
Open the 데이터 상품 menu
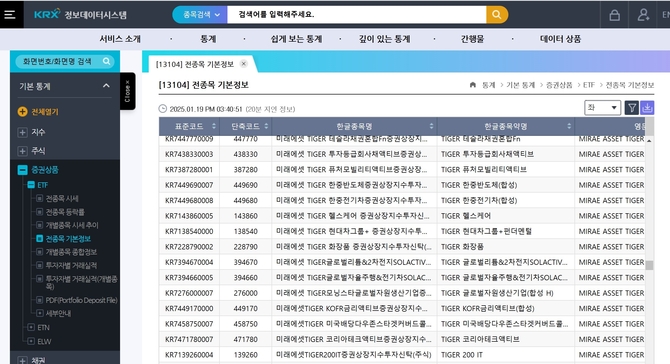(560, 39)
